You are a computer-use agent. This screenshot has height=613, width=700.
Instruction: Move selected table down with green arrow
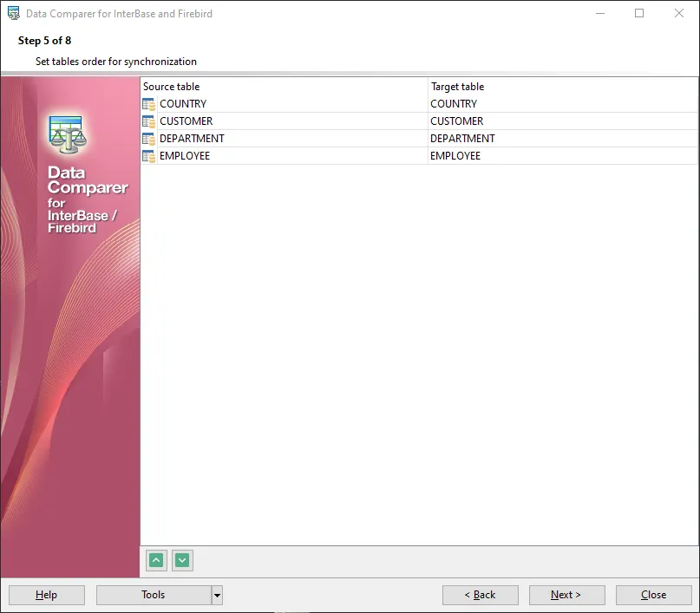pos(182,560)
